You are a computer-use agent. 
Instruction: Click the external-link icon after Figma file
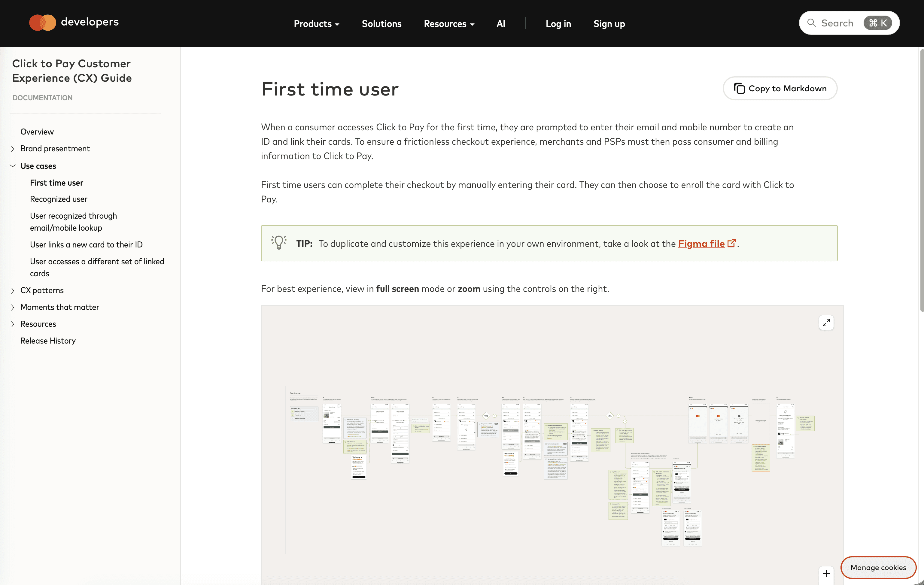click(732, 243)
